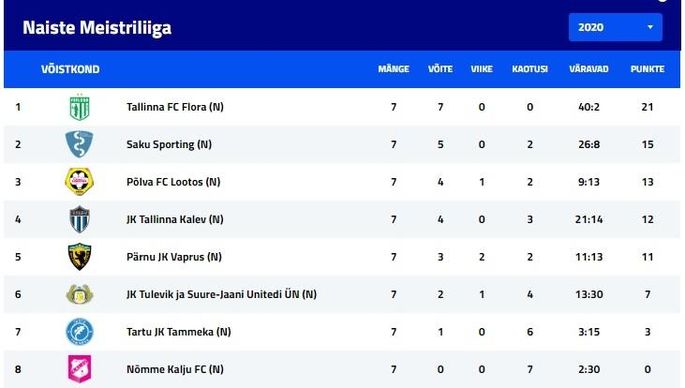Click the JK Tulevik ja Suure-Jaani logo
The height and width of the screenshot is (388, 685).
coord(79,294)
